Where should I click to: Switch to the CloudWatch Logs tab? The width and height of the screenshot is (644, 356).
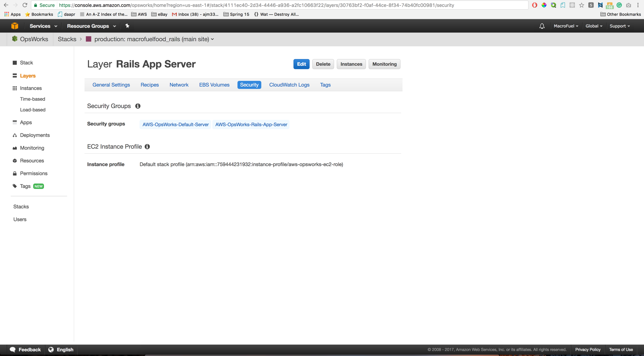click(289, 85)
